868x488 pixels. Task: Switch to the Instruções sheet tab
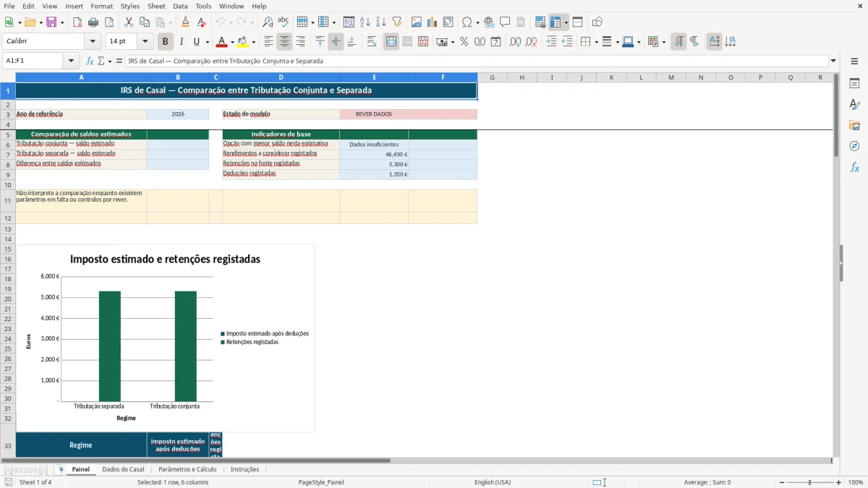(x=244, y=469)
